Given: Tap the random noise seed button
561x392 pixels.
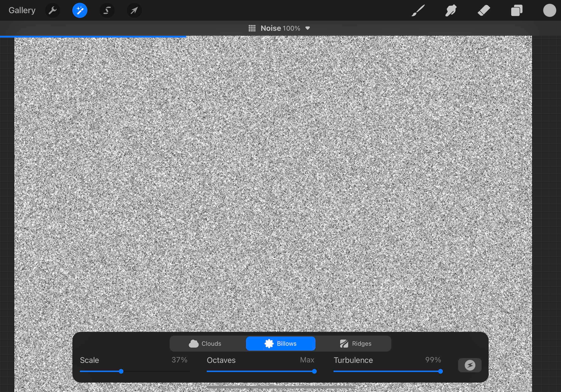Looking at the screenshot, I should (469, 365).
